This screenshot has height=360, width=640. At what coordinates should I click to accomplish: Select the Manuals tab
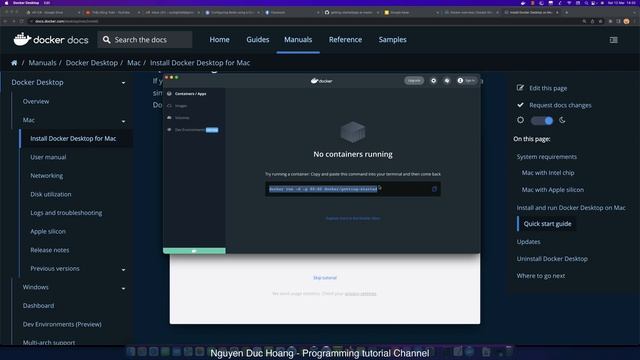coord(298,40)
